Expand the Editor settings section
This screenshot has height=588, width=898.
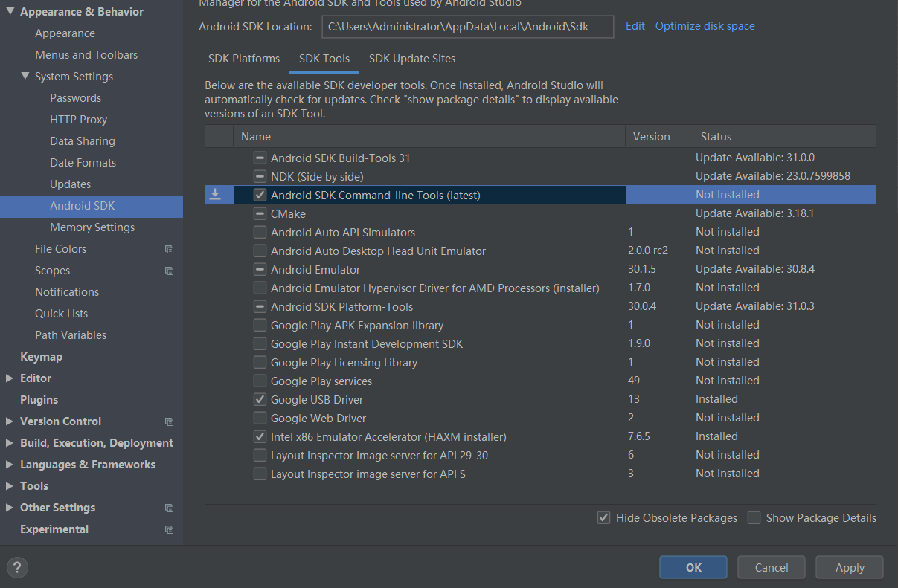point(10,378)
